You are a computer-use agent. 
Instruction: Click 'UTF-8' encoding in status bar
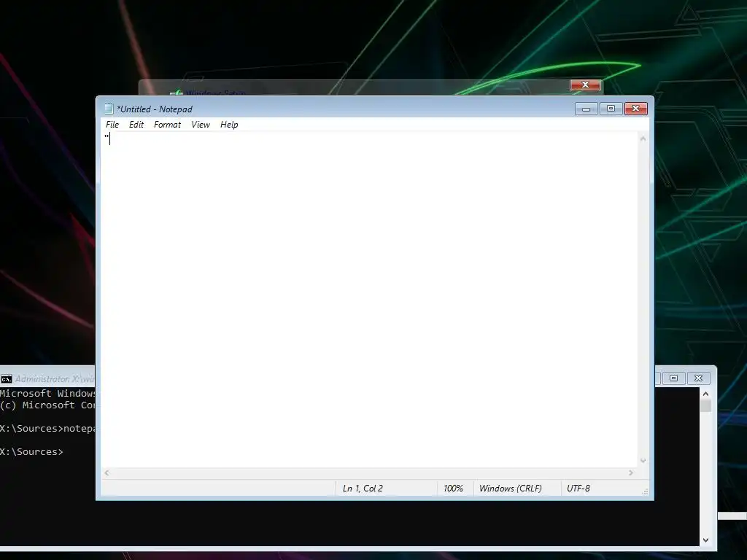tap(578, 489)
